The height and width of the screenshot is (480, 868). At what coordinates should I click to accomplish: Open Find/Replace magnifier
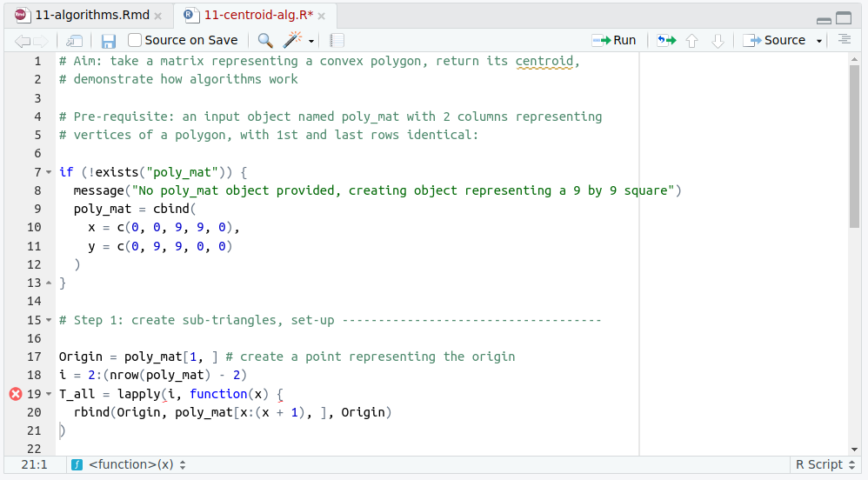pyautogui.click(x=265, y=40)
